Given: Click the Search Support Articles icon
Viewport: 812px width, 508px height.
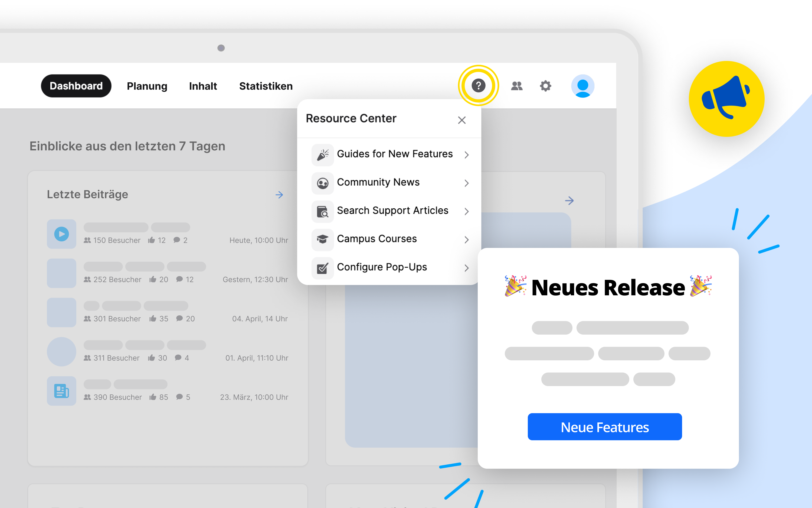Looking at the screenshot, I should click(322, 211).
